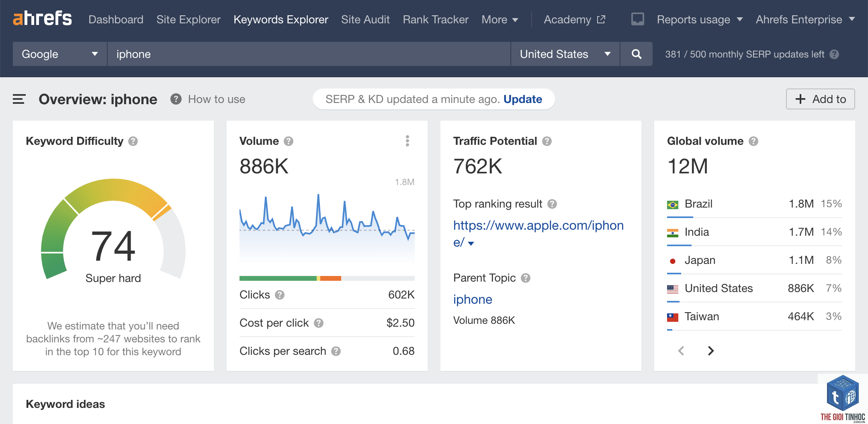Open the Dashboard tab
The height and width of the screenshot is (424, 868).
coord(116,19)
